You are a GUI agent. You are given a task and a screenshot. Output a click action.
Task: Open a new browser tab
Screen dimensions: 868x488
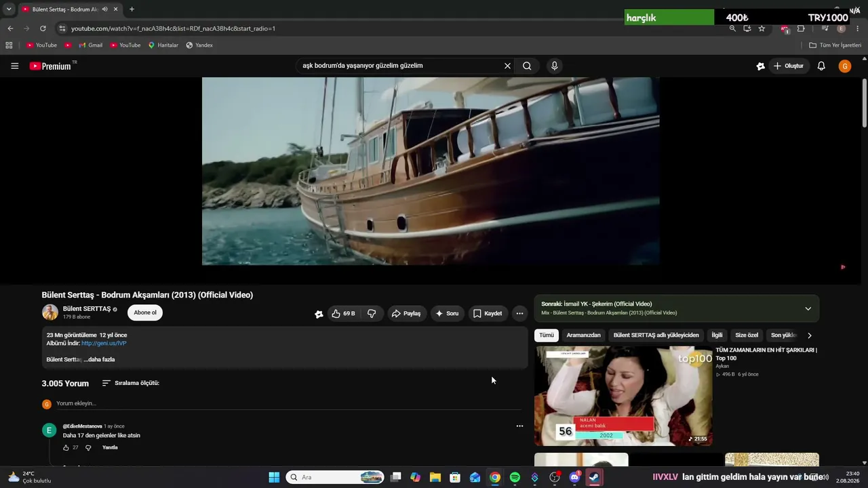(x=132, y=9)
